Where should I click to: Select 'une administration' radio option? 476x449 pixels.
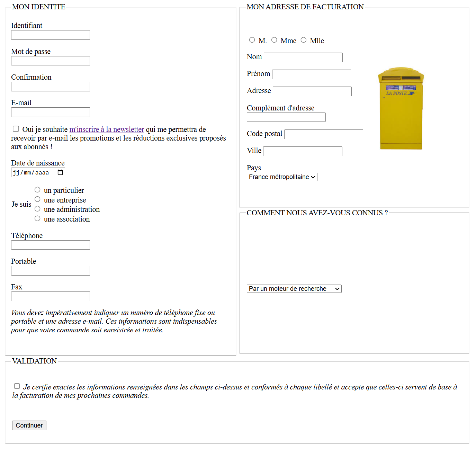37,209
